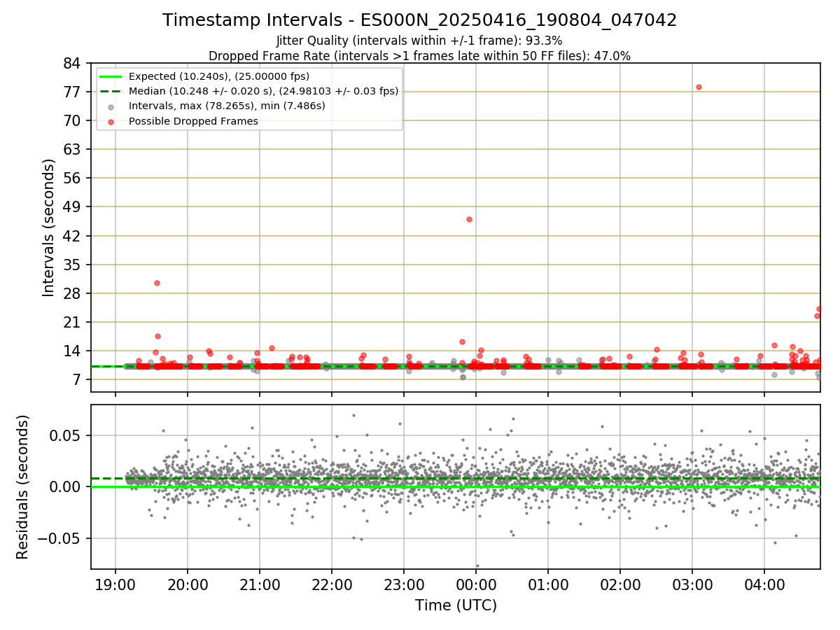840x630 pixels.
Task: Click y-axis tick label '70'
Action: tap(72, 120)
